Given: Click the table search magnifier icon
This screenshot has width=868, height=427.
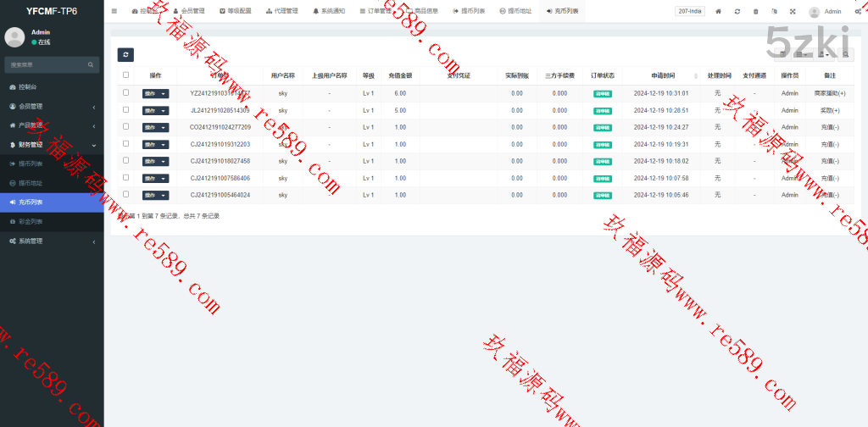Looking at the screenshot, I should click(846, 54).
